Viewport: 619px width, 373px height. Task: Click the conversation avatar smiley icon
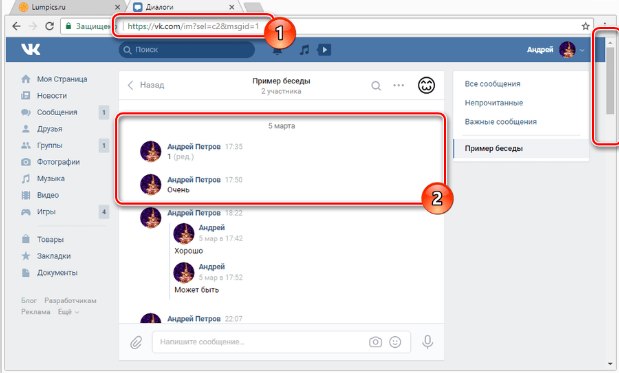point(426,85)
